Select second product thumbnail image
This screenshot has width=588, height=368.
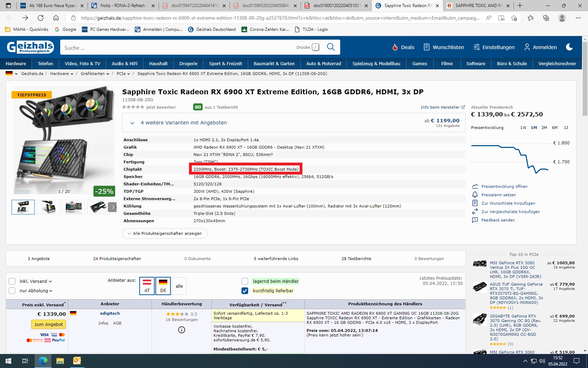tap(48, 207)
